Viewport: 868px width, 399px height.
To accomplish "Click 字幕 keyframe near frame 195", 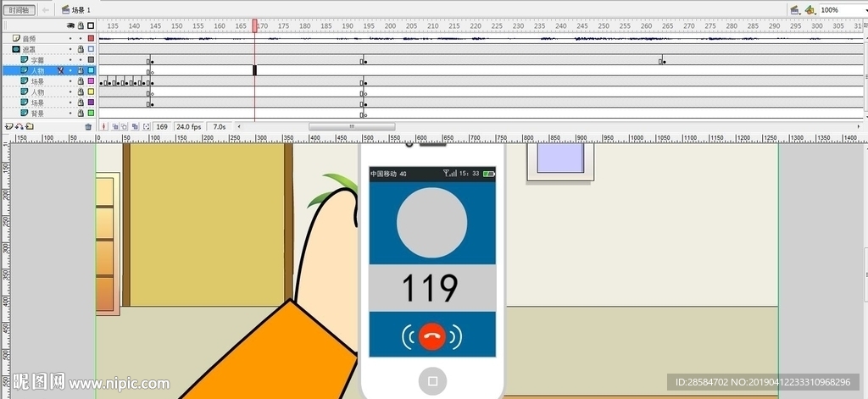I will 364,62.
